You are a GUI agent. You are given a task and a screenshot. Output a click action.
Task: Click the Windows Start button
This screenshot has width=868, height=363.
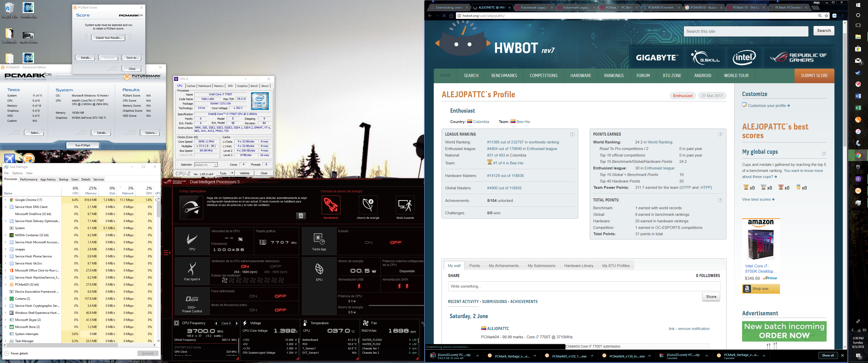(x=858, y=5)
